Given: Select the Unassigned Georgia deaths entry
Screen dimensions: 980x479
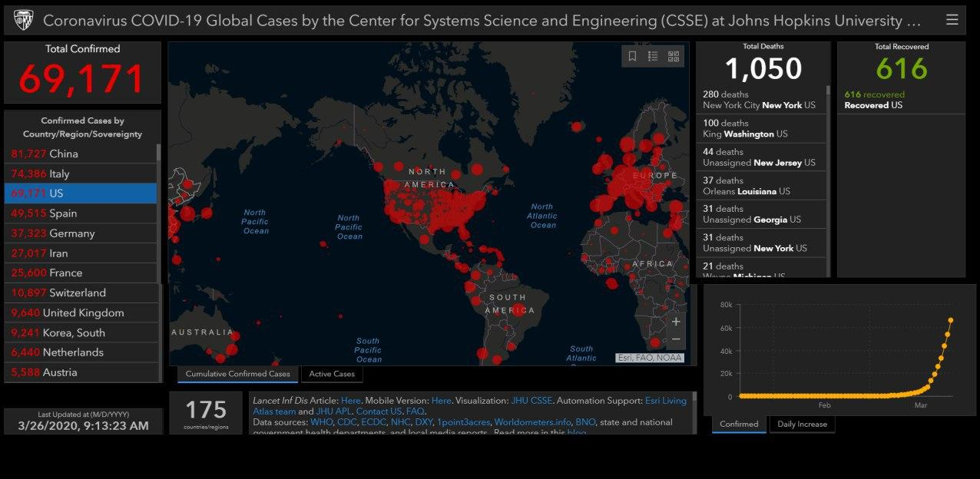Looking at the screenshot, I should pyautogui.click(x=761, y=214).
